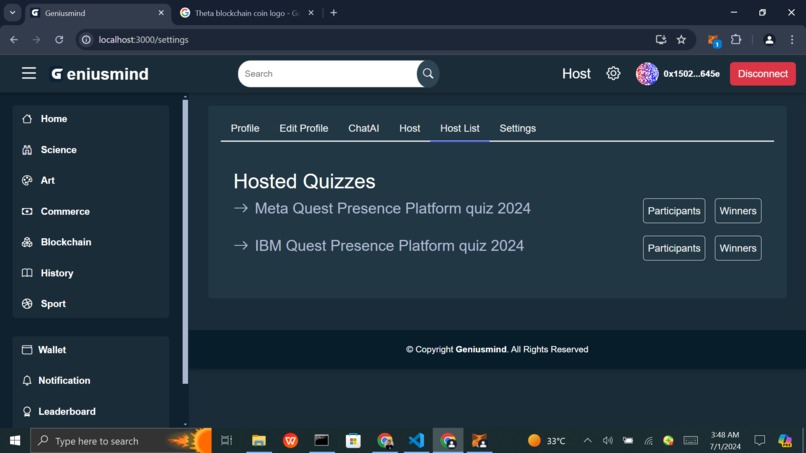Switch to the ChatAI tab
806x453 pixels.
pos(363,129)
